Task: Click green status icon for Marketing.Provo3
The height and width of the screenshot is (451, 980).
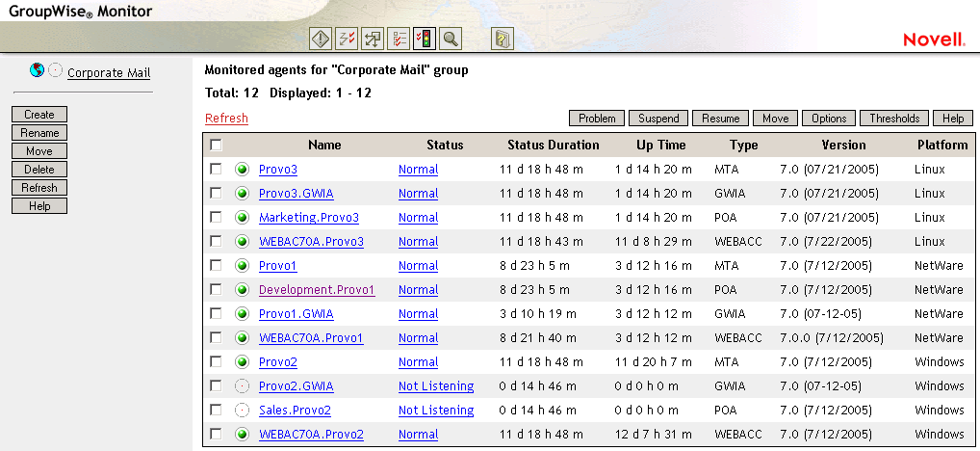Action: tap(242, 218)
